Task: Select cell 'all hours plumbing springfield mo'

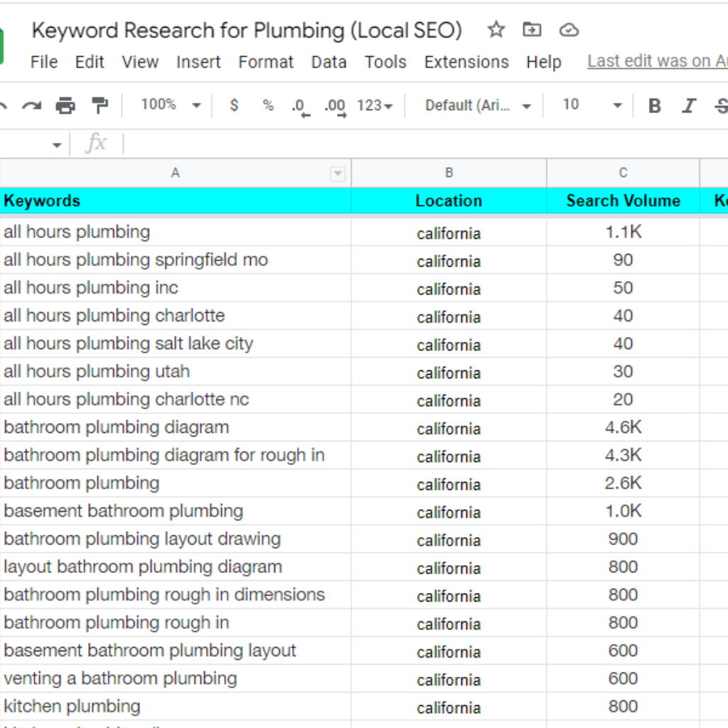Action: pyautogui.click(x=176, y=260)
